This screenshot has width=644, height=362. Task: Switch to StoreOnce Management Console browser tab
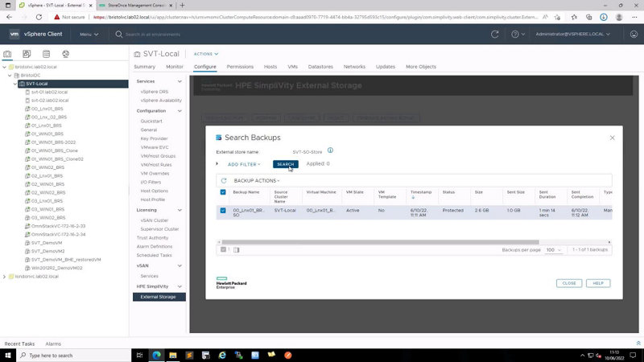point(135,6)
